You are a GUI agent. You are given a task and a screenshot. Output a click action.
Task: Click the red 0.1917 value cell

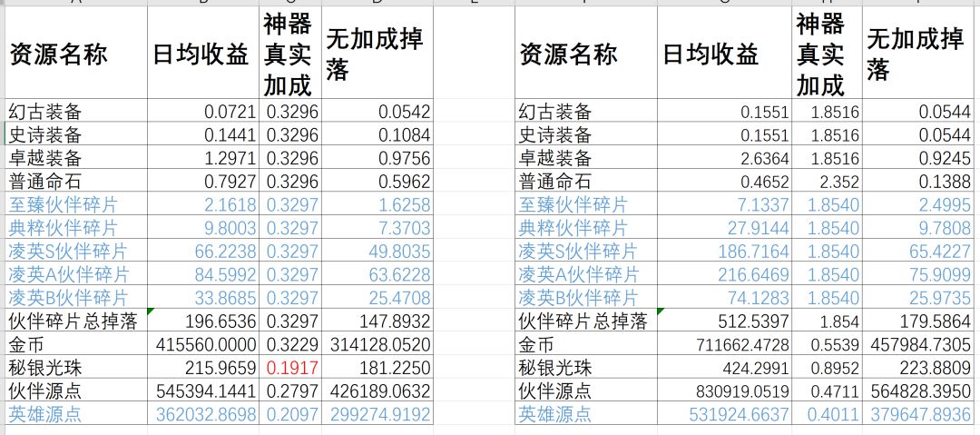[290, 368]
